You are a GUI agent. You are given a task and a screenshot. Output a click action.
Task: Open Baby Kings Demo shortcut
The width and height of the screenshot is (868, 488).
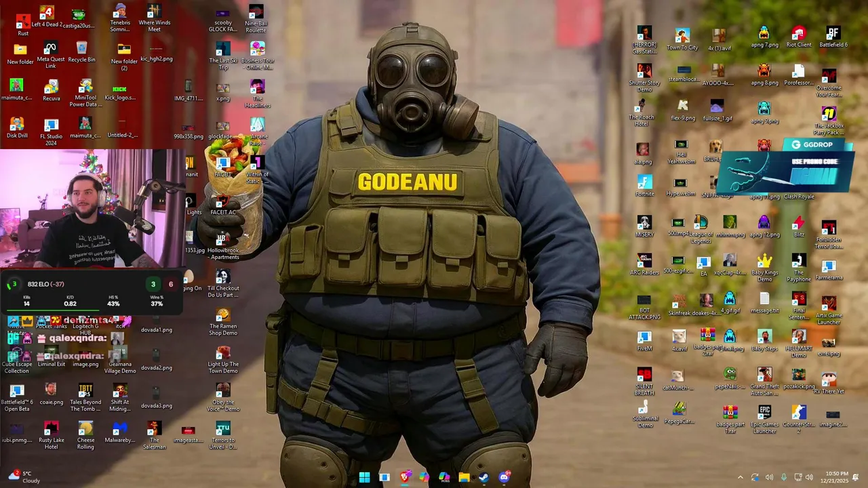(765, 268)
